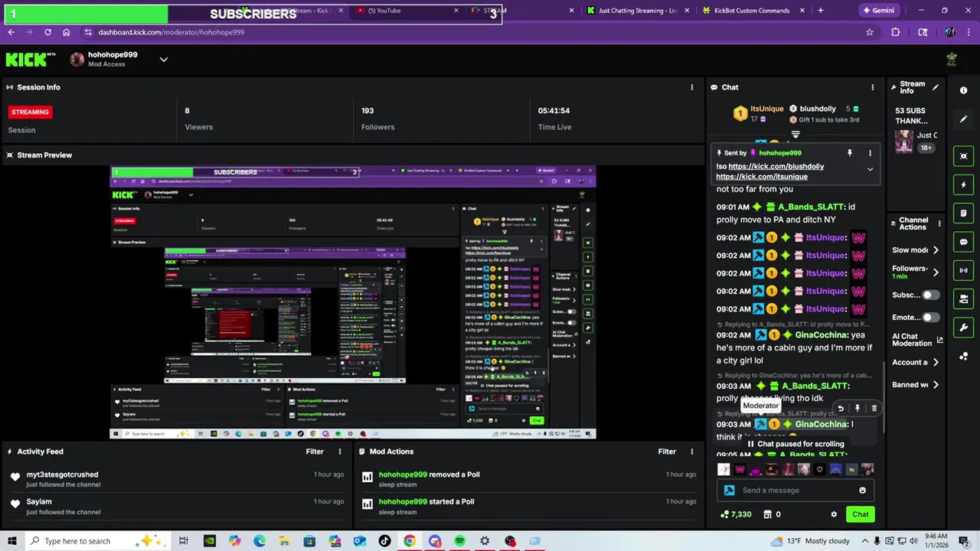Collapse the pinned message chevron
The height and width of the screenshot is (551, 980).
[x=870, y=170]
